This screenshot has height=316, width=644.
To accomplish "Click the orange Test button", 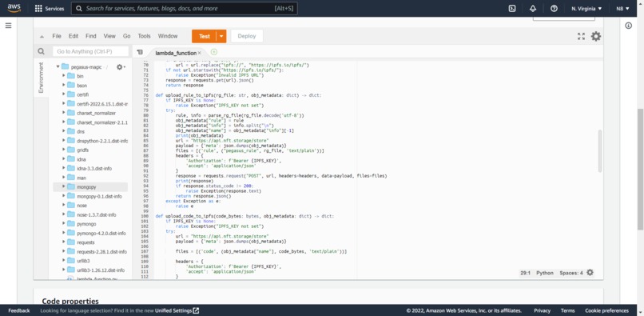I will coord(204,36).
